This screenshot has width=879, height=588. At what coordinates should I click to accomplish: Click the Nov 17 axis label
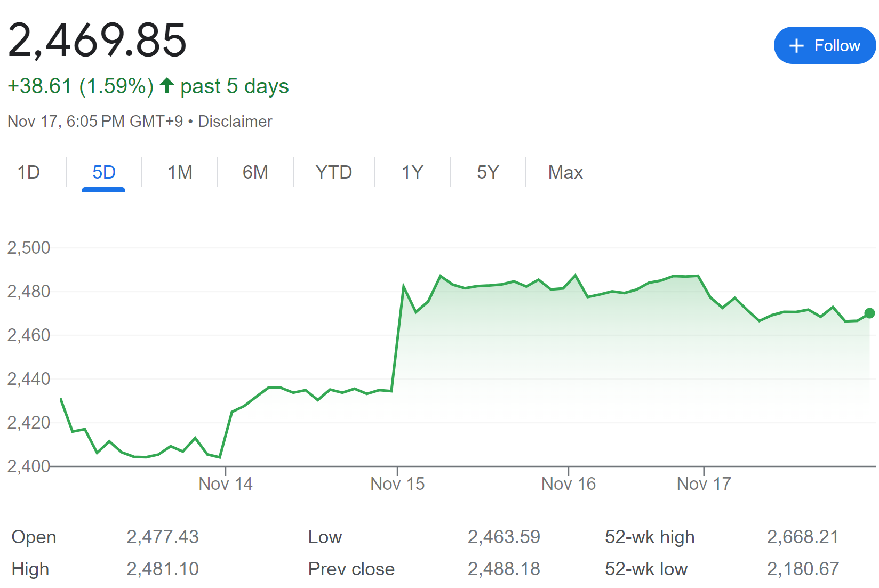tap(704, 484)
